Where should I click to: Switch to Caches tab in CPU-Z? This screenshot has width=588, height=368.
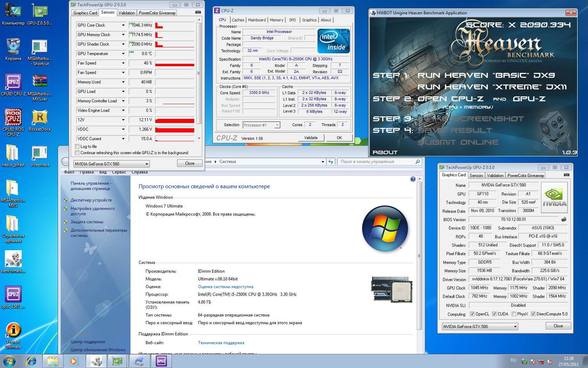(238, 20)
